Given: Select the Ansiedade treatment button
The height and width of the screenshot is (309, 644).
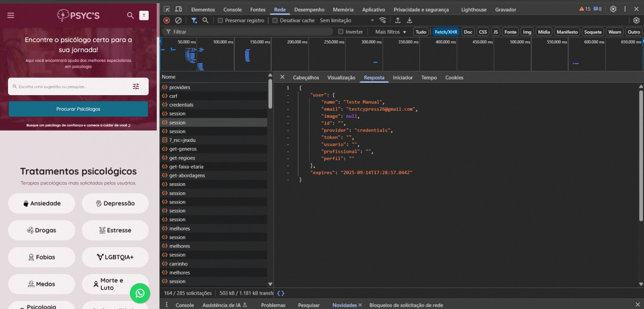Looking at the screenshot, I should (x=42, y=204).
